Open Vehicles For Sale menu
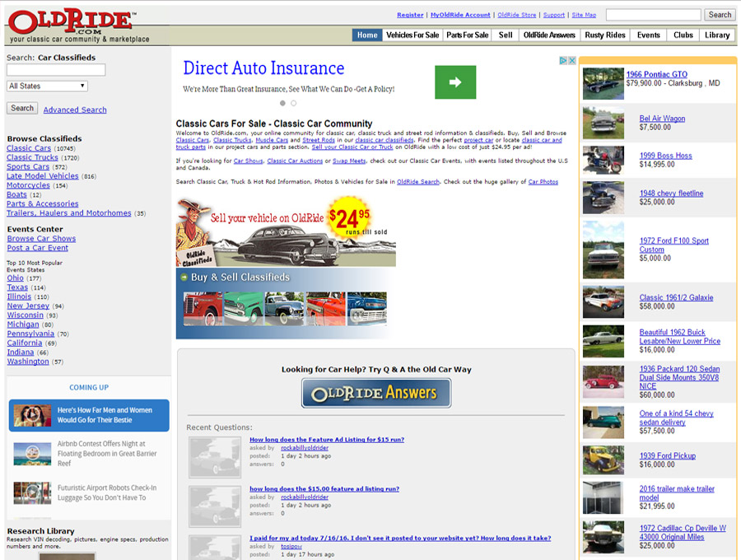741x560 pixels. point(412,35)
